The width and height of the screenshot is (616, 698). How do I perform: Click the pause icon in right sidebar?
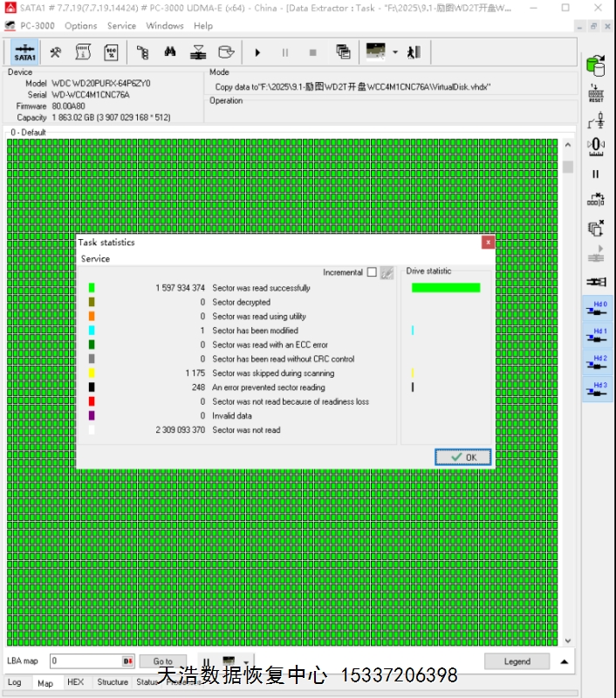tap(596, 174)
